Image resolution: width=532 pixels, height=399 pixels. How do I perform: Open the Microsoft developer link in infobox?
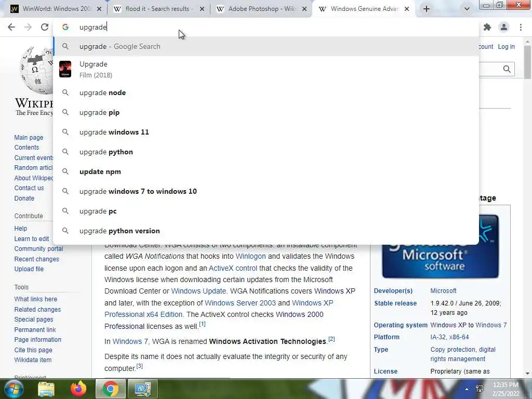point(443,291)
